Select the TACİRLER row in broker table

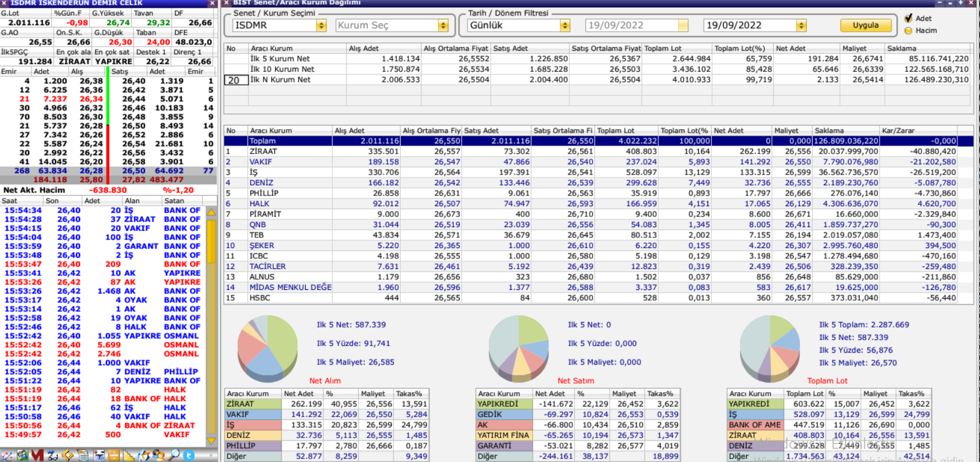(x=599, y=267)
